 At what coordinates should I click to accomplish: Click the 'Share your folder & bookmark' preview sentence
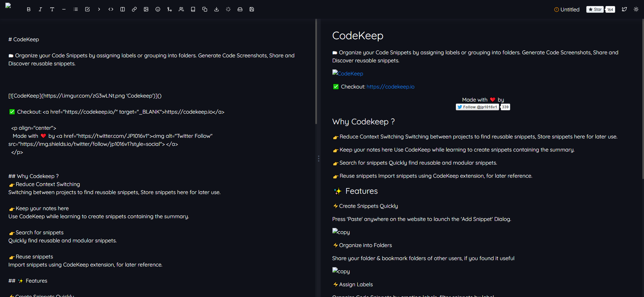[423, 258]
